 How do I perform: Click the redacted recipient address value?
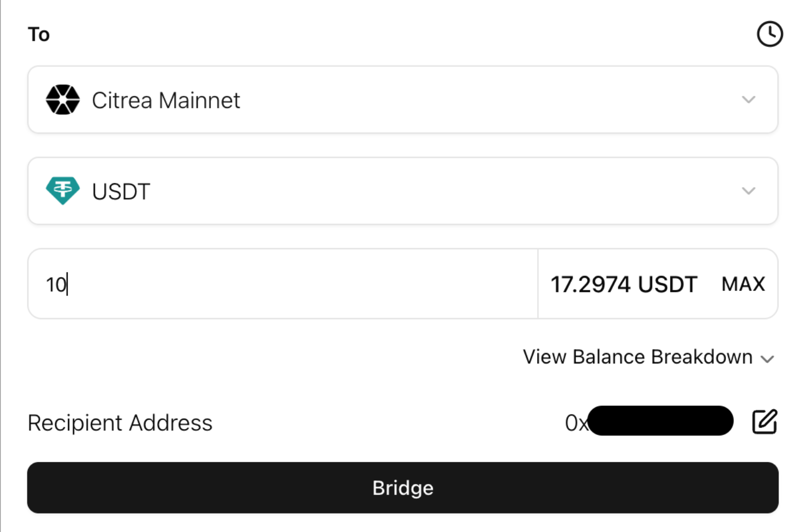(661, 421)
